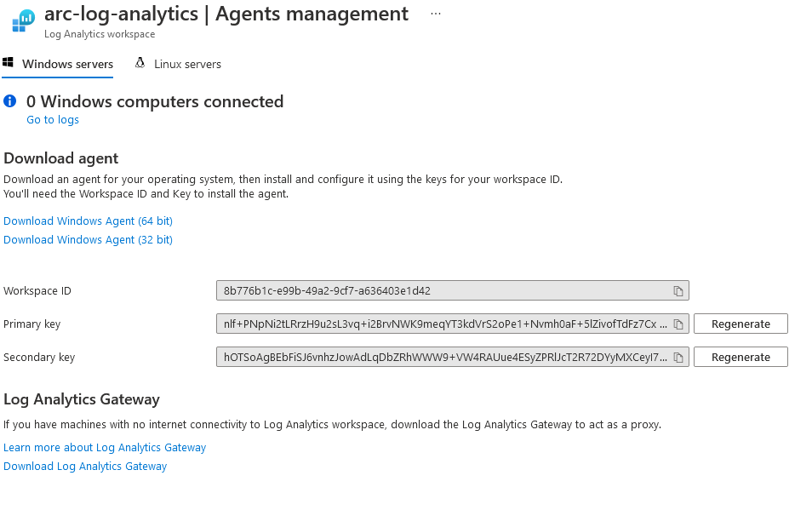Image resolution: width=812 pixels, height=510 pixels.
Task: Copy the Secondary key value
Action: (678, 358)
